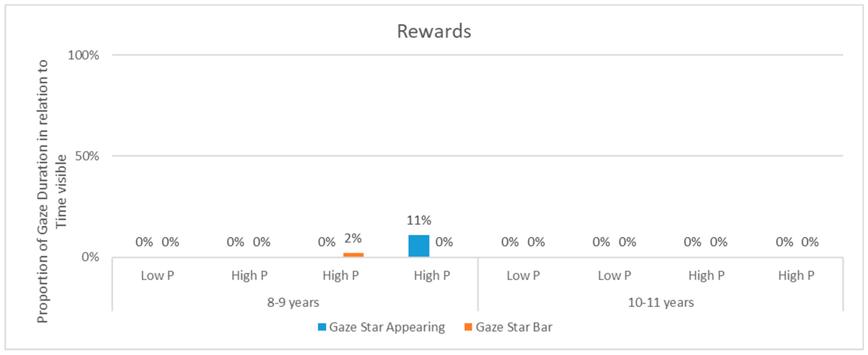868x355 pixels.
Task: Select the "Gaze Star Appearing" legend text
Action: pyautogui.click(x=387, y=327)
